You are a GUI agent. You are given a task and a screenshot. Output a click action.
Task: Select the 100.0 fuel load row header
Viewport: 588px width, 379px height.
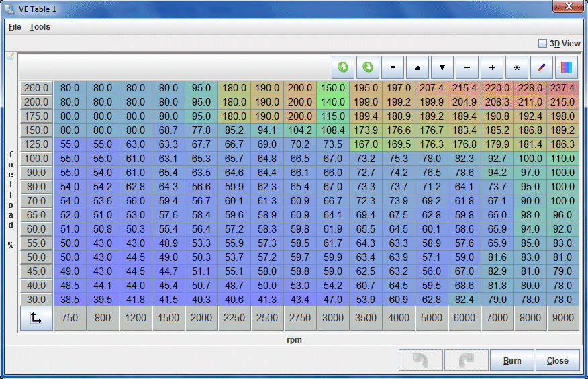click(36, 159)
